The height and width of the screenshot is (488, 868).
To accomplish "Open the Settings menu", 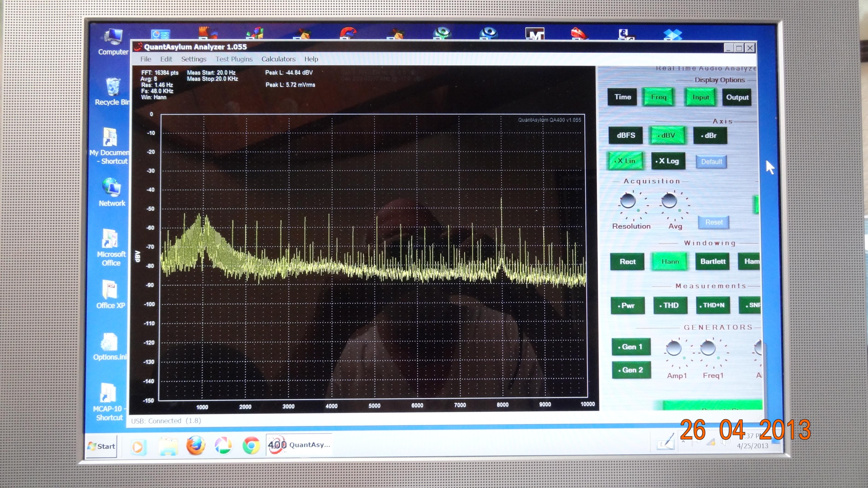I will click(194, 59).
